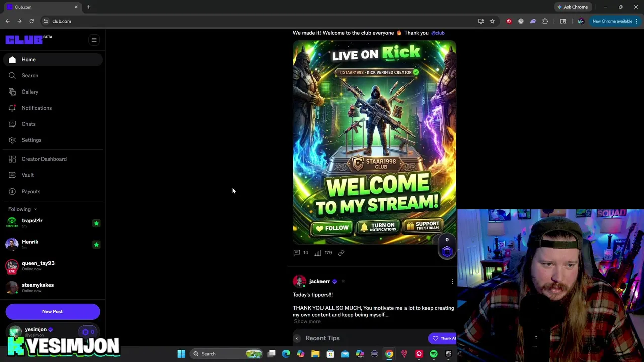Open jackeerr's profile name
This screenshot has height=362, width=644.
(319, 281)
